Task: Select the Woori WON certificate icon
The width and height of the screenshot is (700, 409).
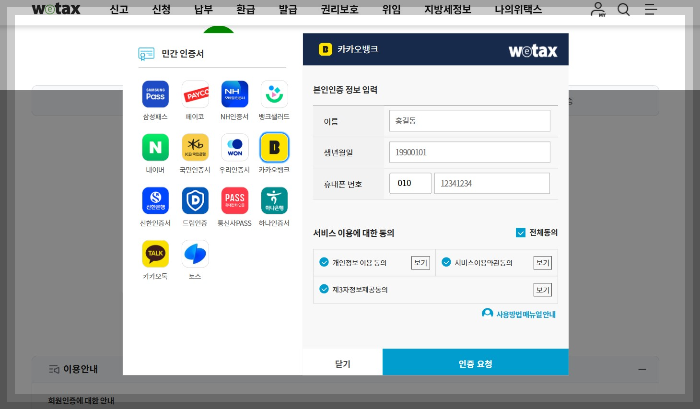Action: 235,147
